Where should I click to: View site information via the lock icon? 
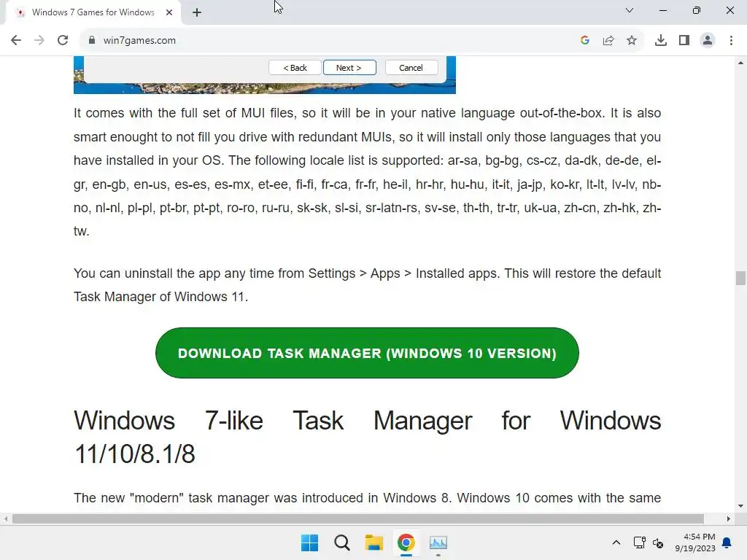point(92,41)
